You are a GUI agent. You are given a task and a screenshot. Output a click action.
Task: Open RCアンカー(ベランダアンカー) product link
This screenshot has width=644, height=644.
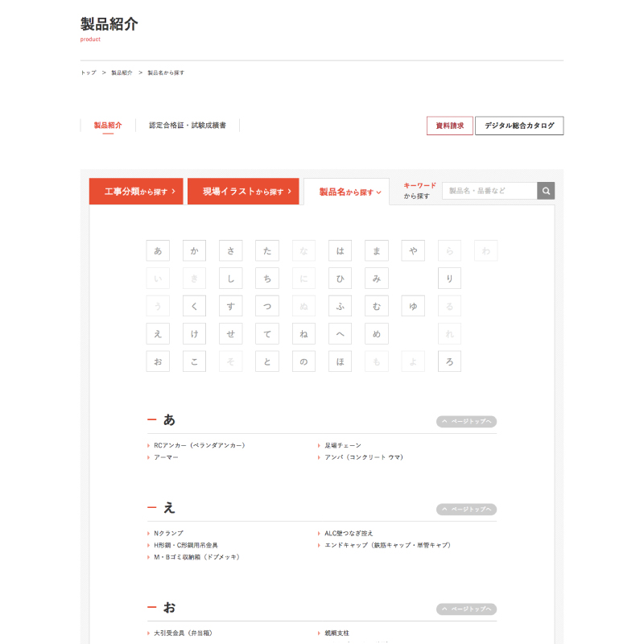pos(199,445)
